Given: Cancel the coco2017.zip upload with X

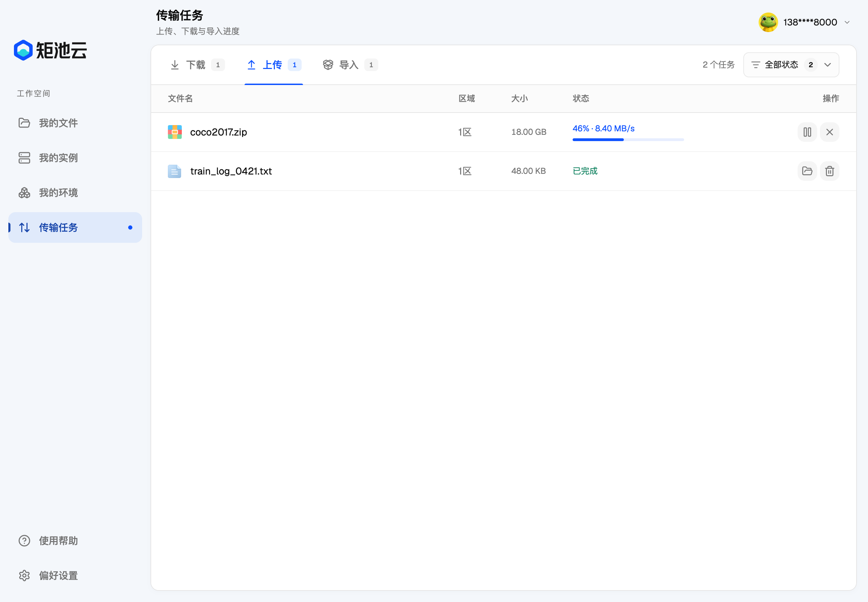Looking at the screenshot, I should point(829,132).
